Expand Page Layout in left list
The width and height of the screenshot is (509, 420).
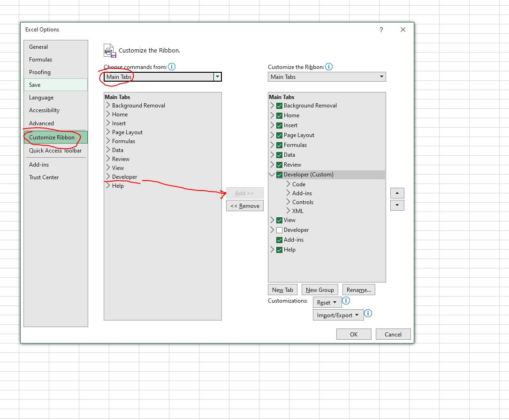pos(108,132)
